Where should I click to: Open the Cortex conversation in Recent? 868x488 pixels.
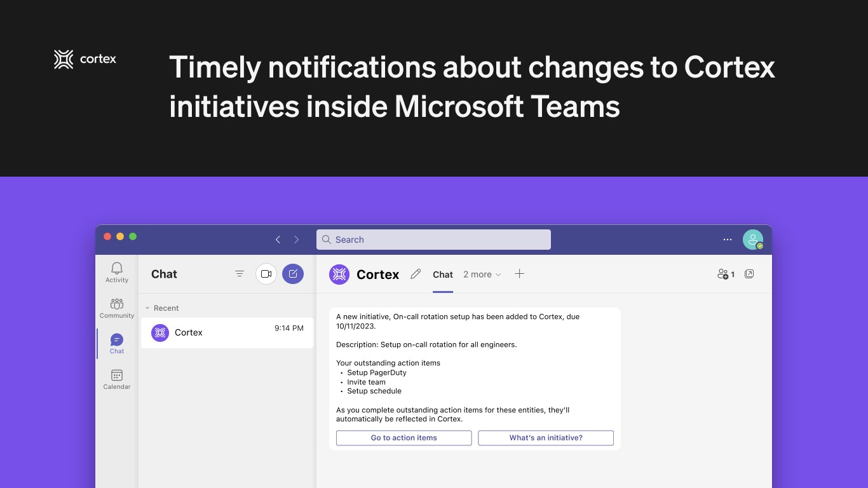tap(227, 332)
